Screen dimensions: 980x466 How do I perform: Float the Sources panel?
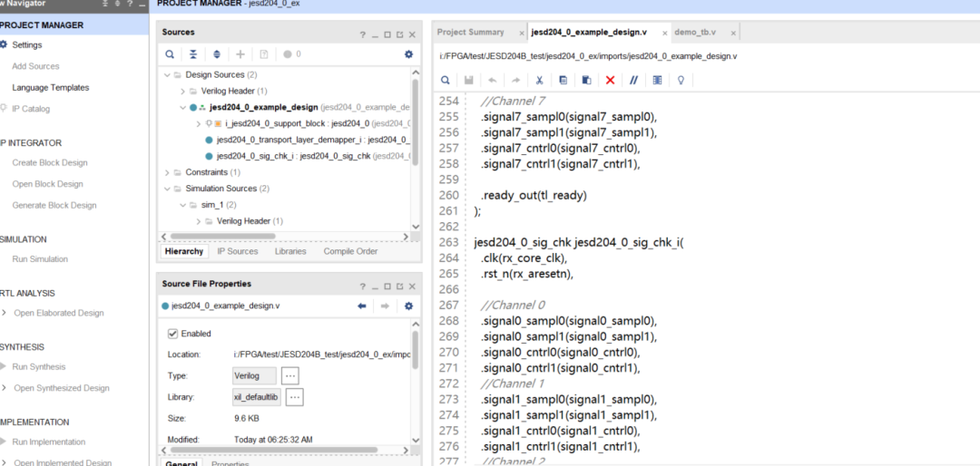399,35
